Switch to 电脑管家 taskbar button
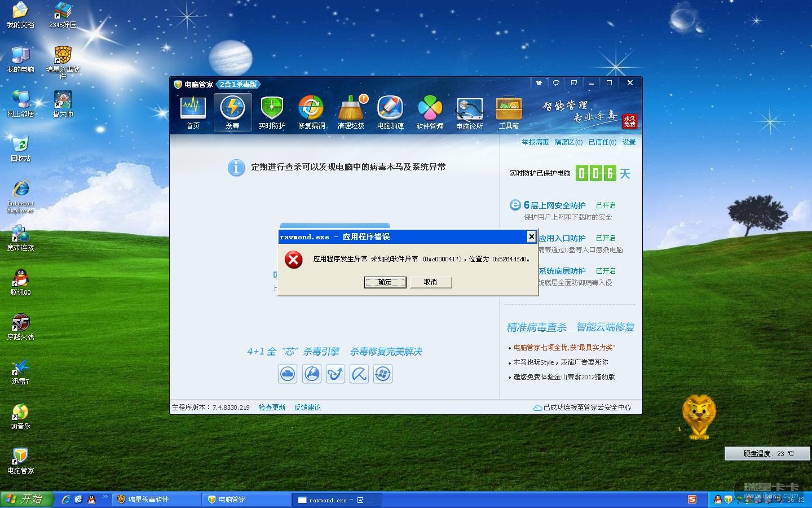 (x=247, y=500)
